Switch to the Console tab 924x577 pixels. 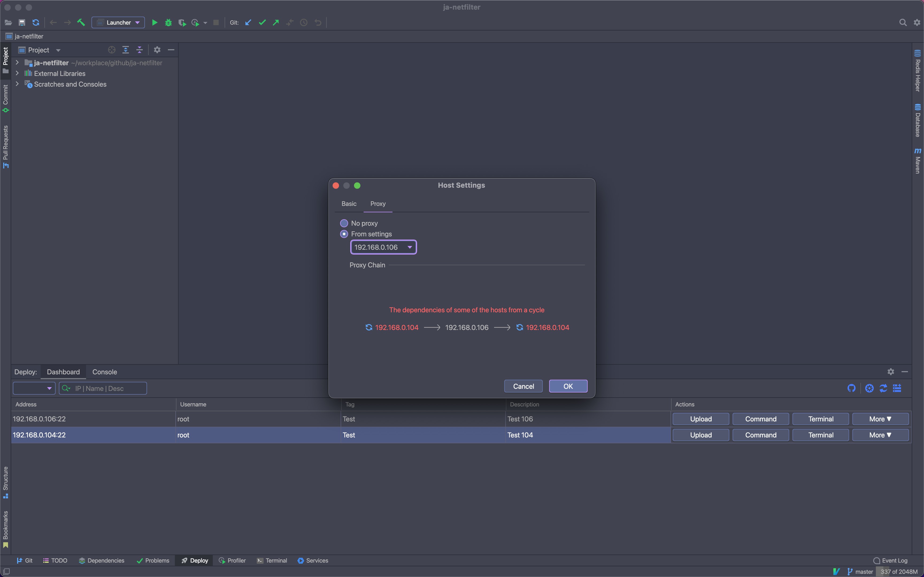point(105,372)
